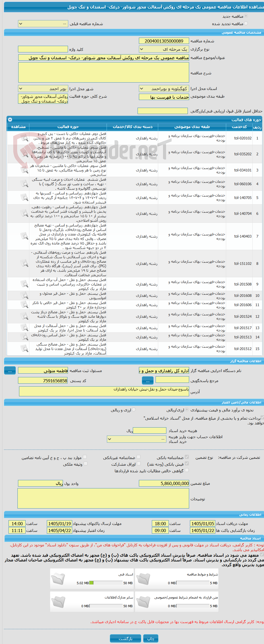Open the اطلاعات حساب واریز dropdown
This screenshot has width=264, height=644.
(x=136, y=439)
